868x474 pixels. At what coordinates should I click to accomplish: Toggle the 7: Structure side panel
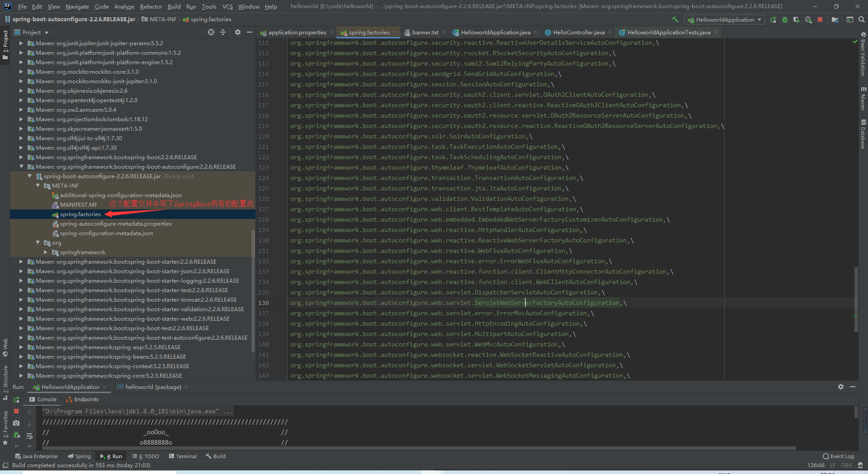[x=5, y=383]
